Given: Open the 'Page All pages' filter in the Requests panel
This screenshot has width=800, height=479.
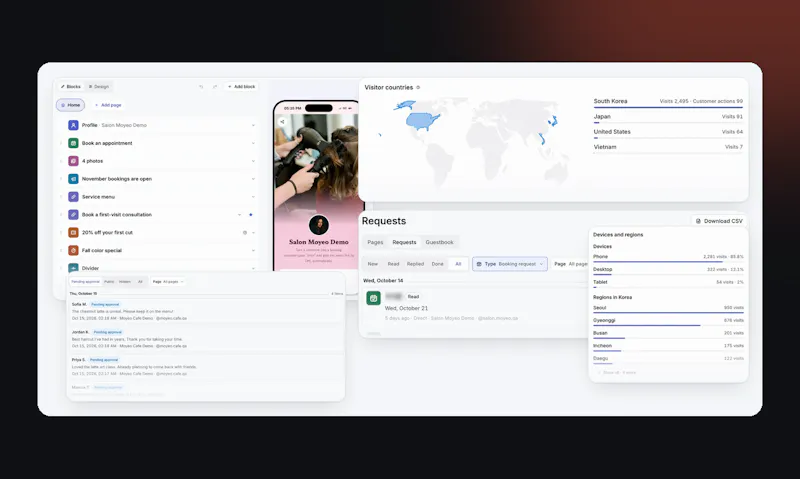Looking at the screenshot, I should 570,264.
